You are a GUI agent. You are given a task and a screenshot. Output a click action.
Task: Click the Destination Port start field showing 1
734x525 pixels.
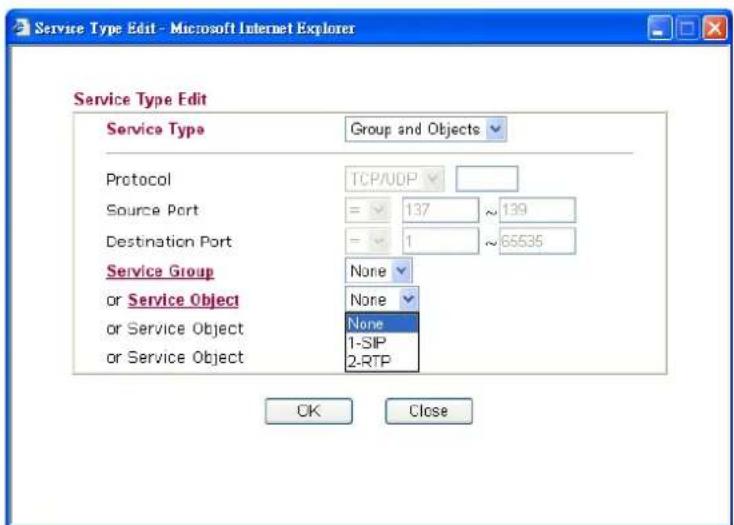click(x=440, y=241)
